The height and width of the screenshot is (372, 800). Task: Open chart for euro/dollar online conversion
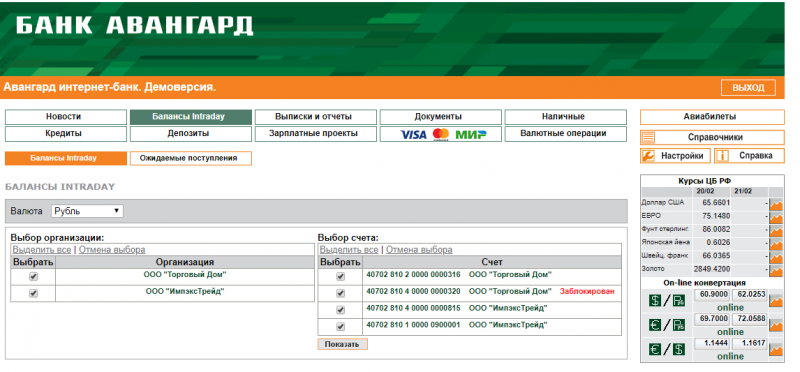776,350
